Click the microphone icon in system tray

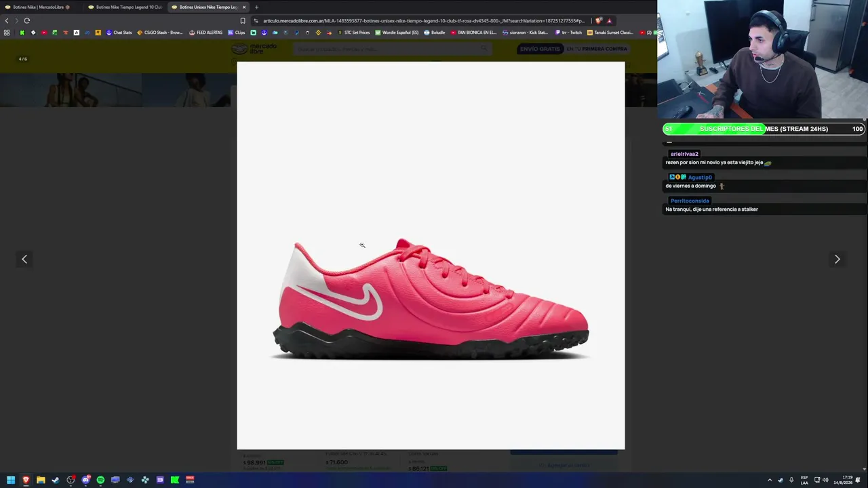(x=791, y=480)
